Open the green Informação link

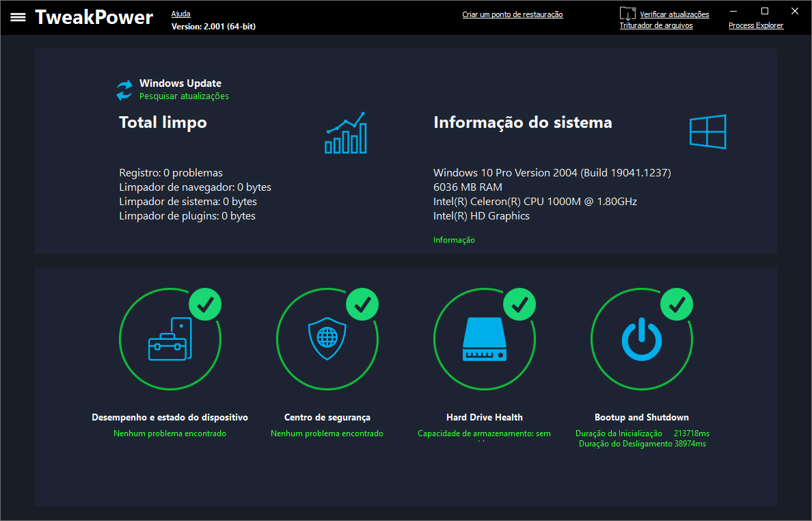coord(454,240)
